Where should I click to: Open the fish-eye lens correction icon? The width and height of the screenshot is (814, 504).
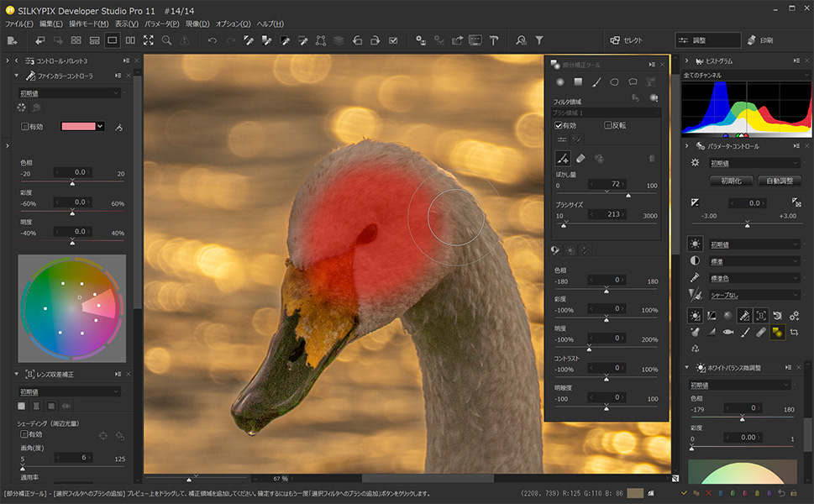click(x=728, y=332)
